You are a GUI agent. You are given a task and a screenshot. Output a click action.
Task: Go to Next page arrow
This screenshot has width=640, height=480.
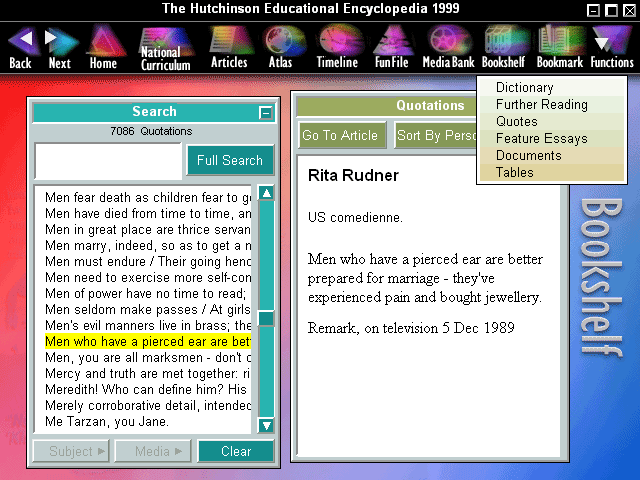pos(60,48)
